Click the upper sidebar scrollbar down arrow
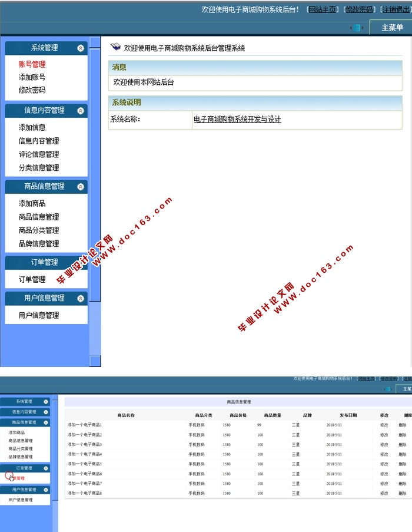 coord(95,361)
